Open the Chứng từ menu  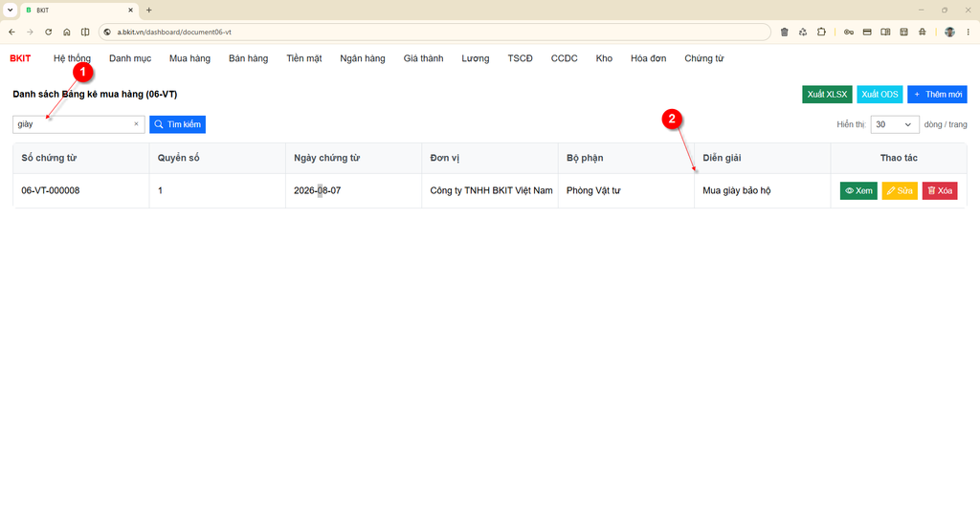coord(703,58)
